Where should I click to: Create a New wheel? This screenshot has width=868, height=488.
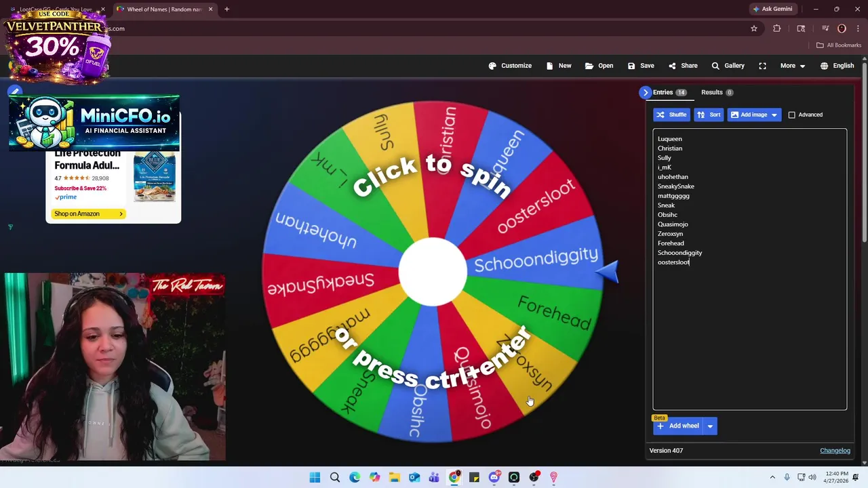tap(559, 66)
